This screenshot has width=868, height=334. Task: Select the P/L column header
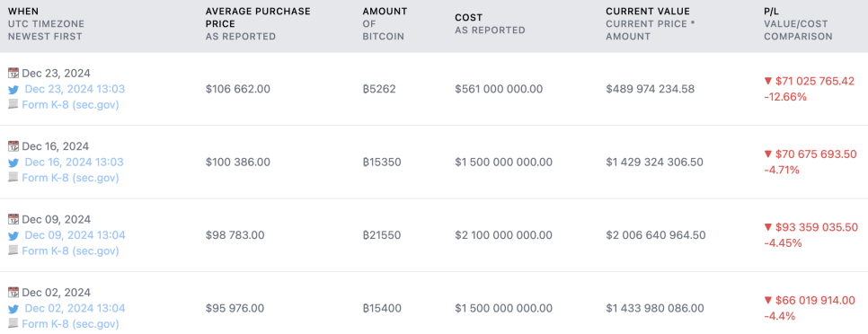pos(771,11)
